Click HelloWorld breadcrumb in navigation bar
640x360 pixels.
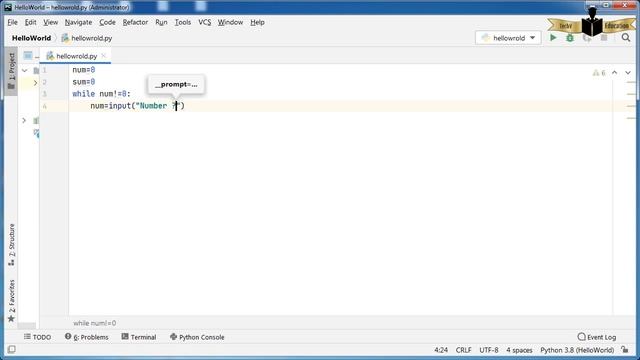tap(31, 38)
